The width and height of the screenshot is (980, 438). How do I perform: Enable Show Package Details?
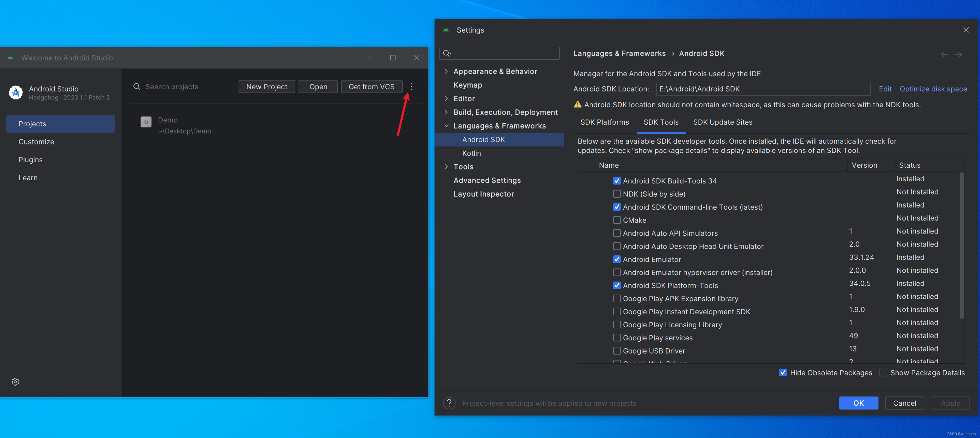tap(883, 372)
